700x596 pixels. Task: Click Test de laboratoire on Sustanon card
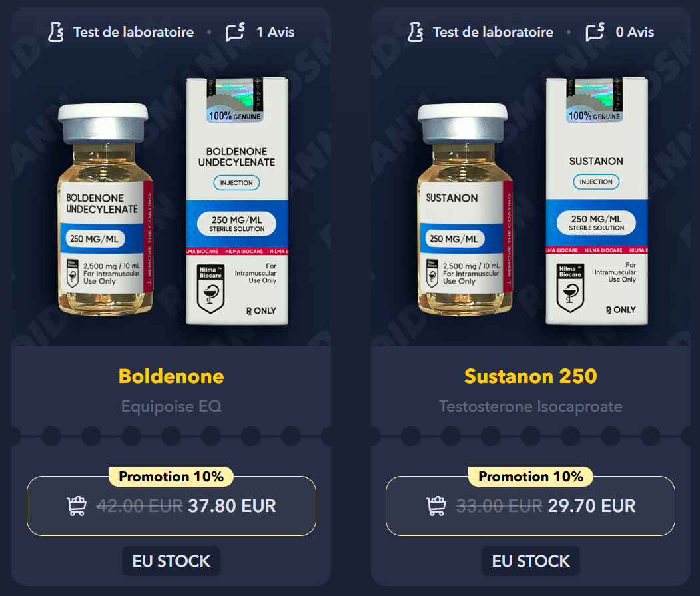[x=493, y=32]
